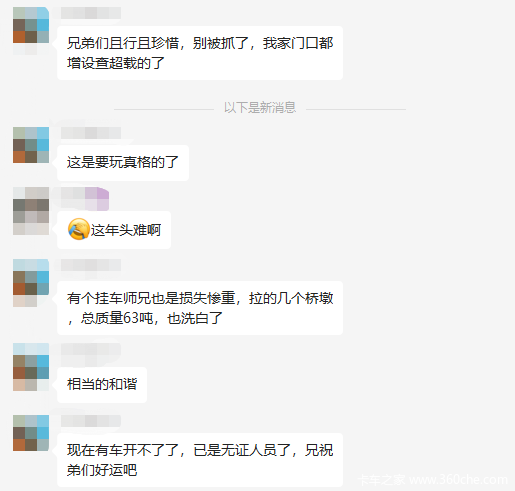The image size is (515, 491).
Task: Click the 这年头难啊 text bubble
Action: [x=114, y=230]
